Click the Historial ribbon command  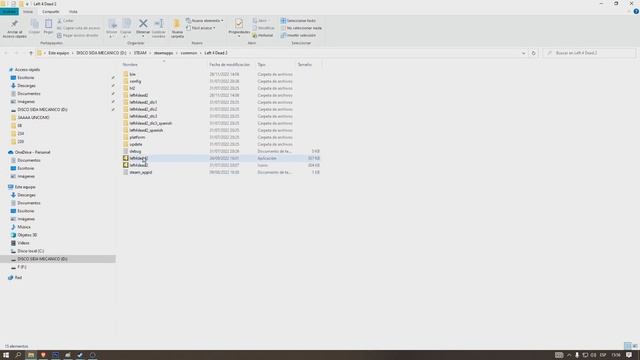(x=262, y=36)
